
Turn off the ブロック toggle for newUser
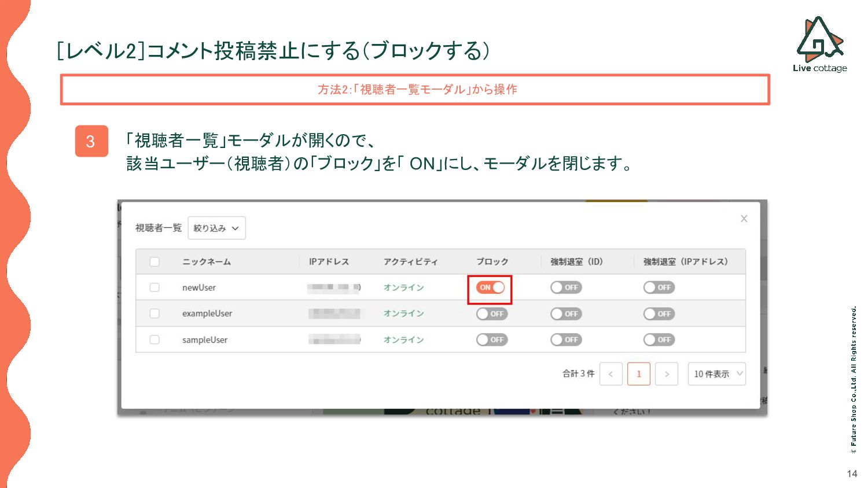click(490, 287)
